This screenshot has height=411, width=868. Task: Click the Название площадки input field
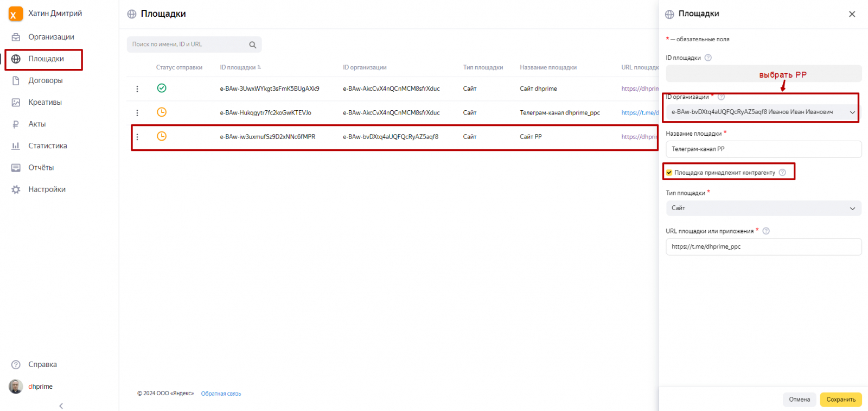[763, 149]
